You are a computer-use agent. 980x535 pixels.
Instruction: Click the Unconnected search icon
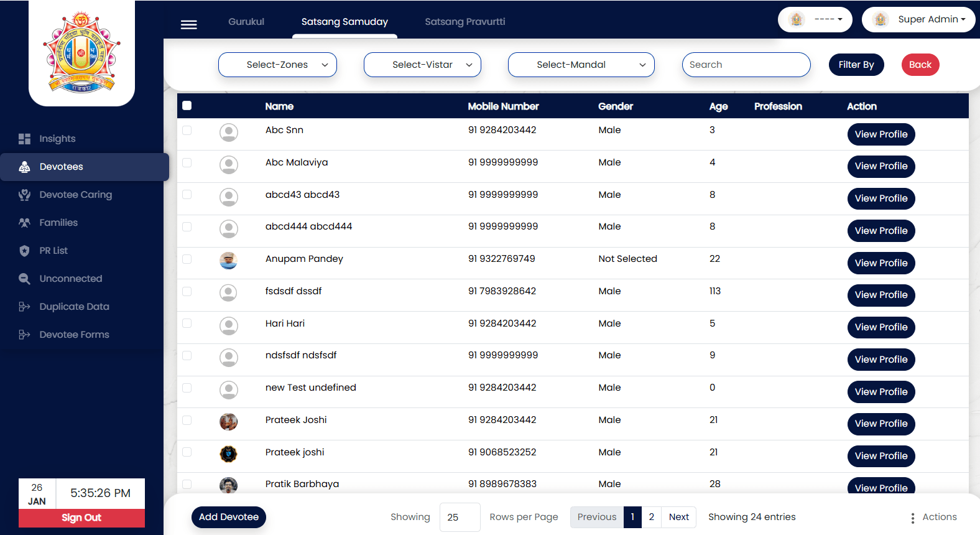pos(24,279)
